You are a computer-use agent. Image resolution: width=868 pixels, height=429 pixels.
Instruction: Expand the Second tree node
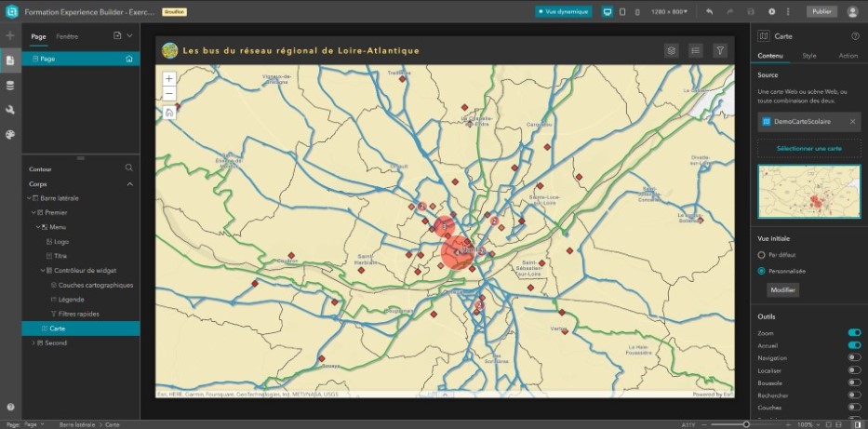coord(33,343)
